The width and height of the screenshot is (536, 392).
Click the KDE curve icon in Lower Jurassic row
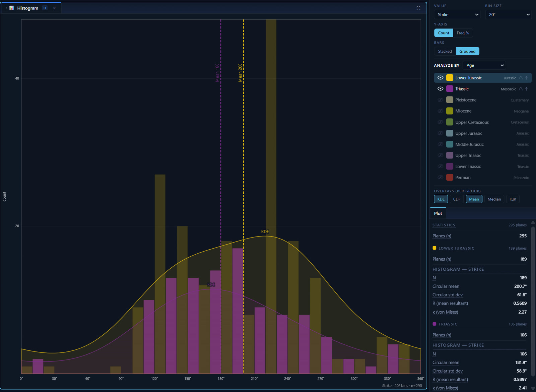tap(521, 78)
